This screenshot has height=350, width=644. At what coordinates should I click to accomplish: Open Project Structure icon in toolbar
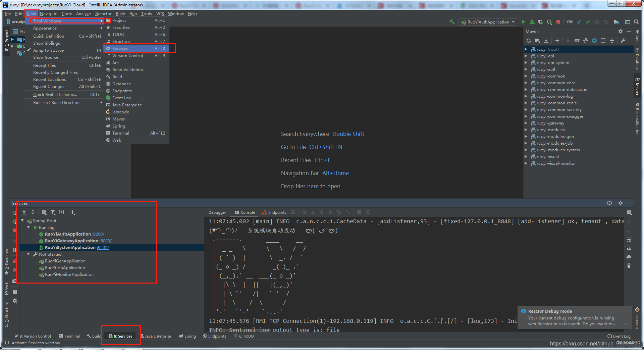click(x=616, y=22)
